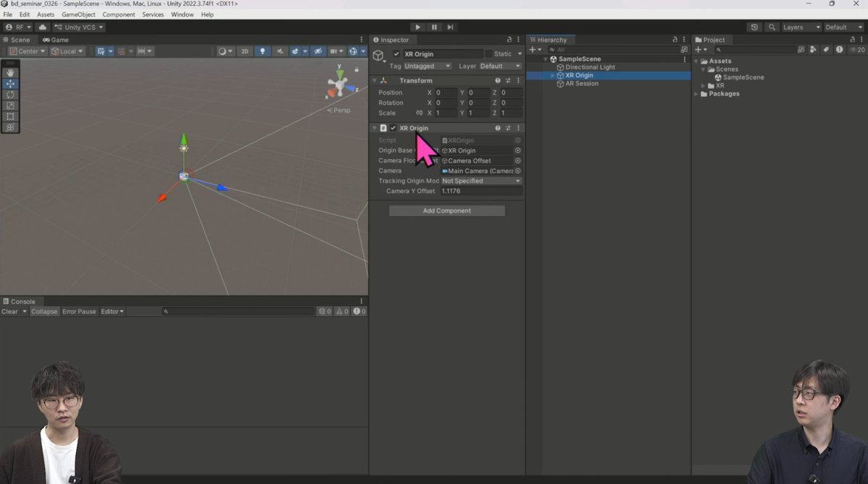Toggle scene lighting bulb button
Image resolution: width=868 pixels, height=484 pixels.
pyautogui.click(x=263, y=51)
